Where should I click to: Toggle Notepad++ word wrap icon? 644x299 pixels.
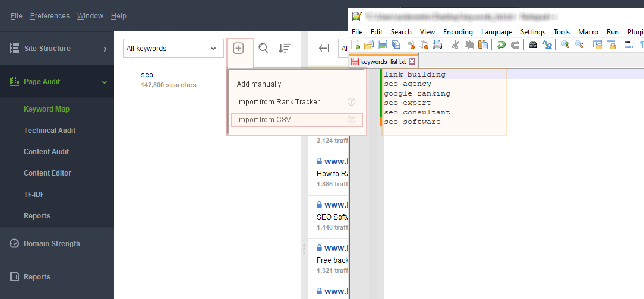tap(629, 44)
